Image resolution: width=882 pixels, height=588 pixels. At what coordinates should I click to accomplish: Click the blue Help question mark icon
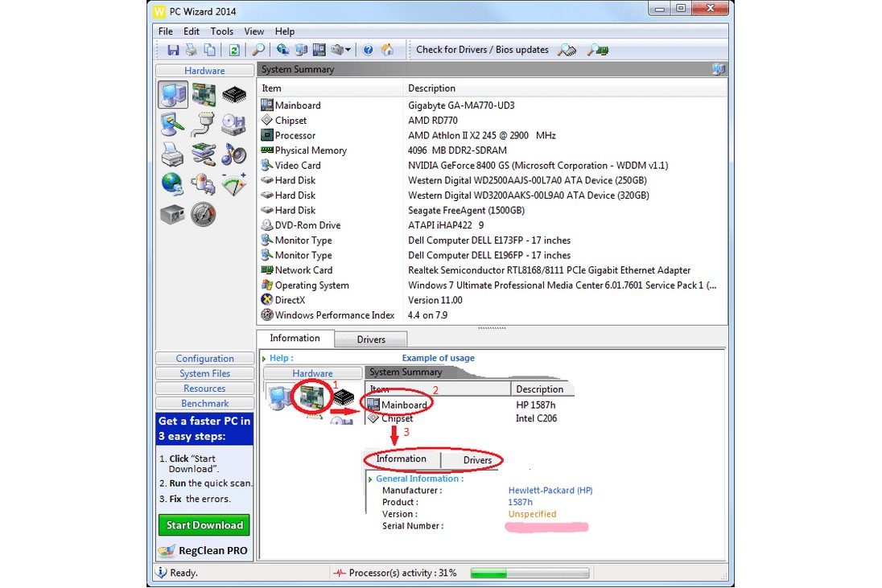[x=368, y=50]
